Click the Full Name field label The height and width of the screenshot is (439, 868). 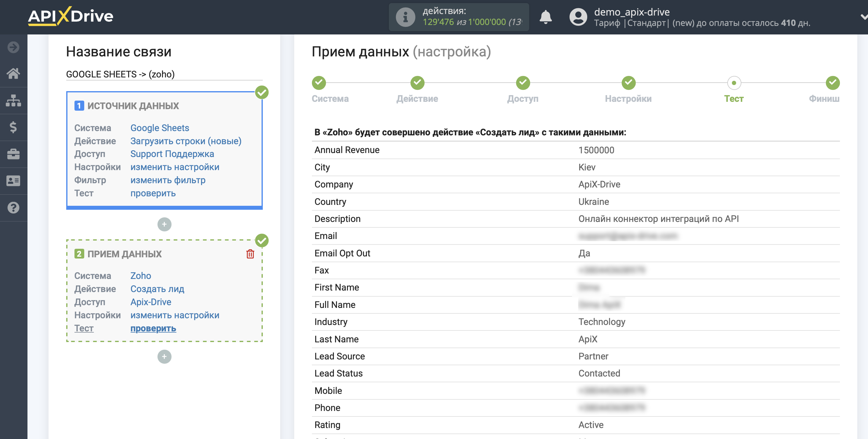335,305
